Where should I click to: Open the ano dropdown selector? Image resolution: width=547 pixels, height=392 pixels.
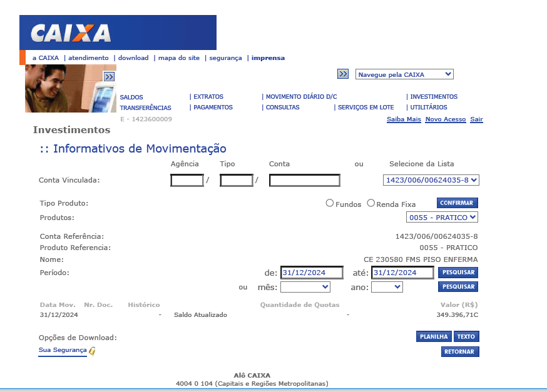[x=387, y=287]
